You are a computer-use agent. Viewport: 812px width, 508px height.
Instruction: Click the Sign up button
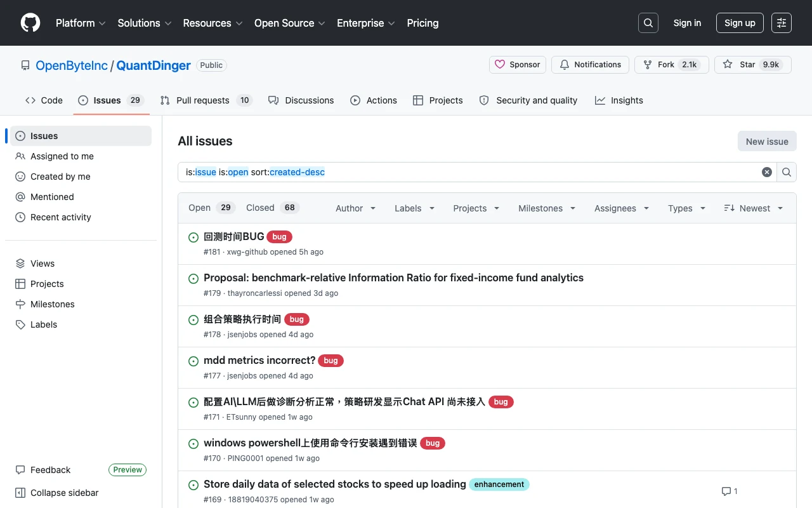(x=740, y=23)
